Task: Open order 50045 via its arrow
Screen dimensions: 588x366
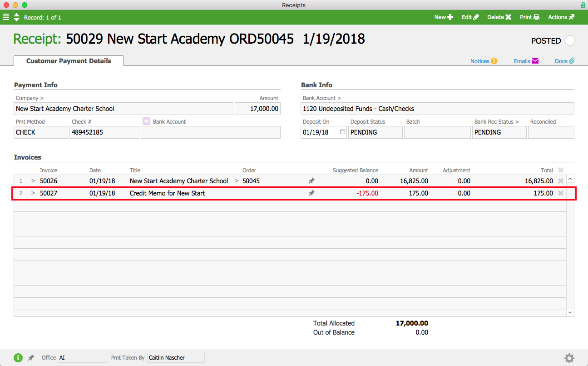Action: pos(237,181)
